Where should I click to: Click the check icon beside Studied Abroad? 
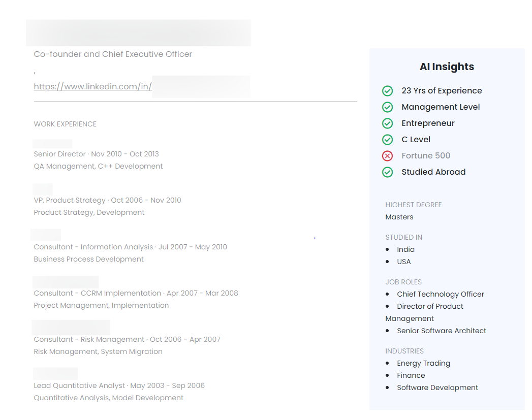point(387,172)
